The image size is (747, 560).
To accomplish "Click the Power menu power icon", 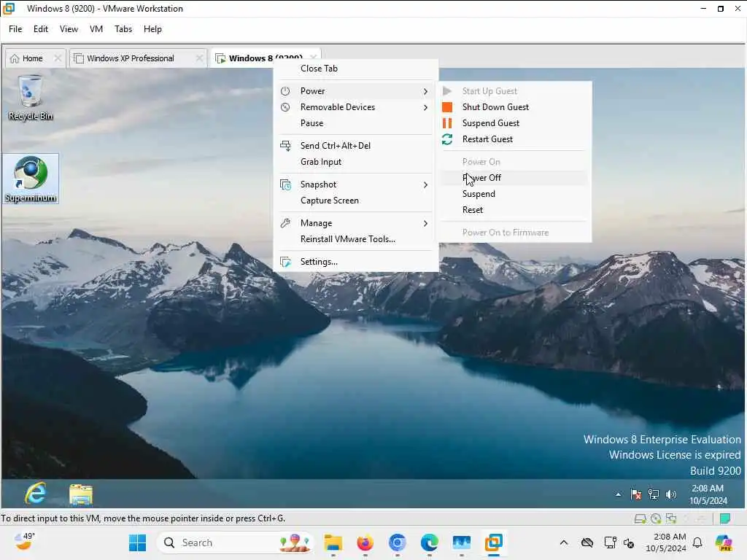I will click(x=285, y=91).
